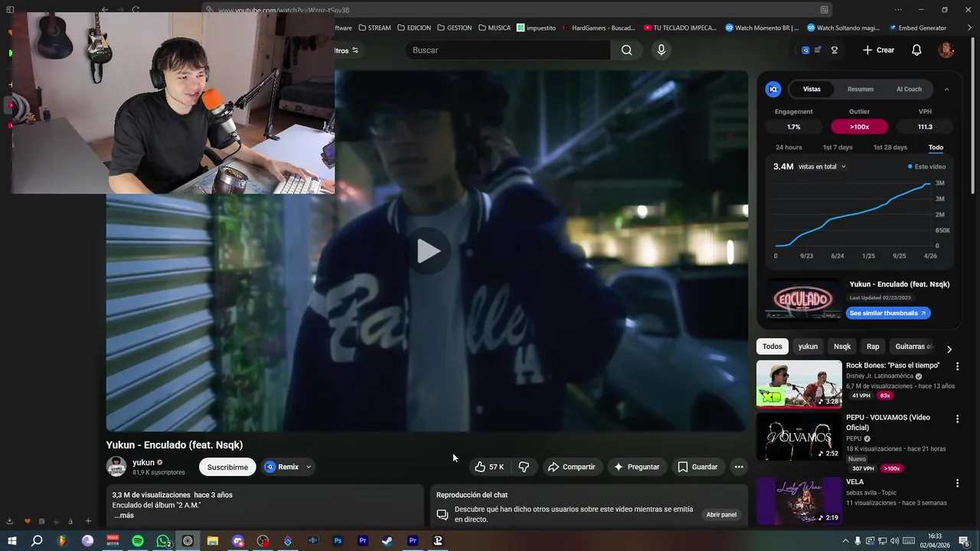This screenshot has height=551, width=980.
Task: Open more actions three-dot menu under video
Action: [739, 467]
